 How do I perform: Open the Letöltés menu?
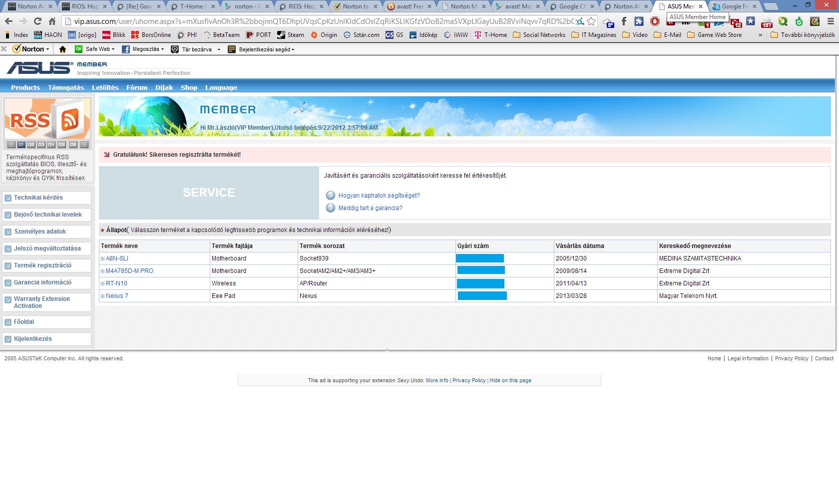pyautogui.click(x=105, y=87)
